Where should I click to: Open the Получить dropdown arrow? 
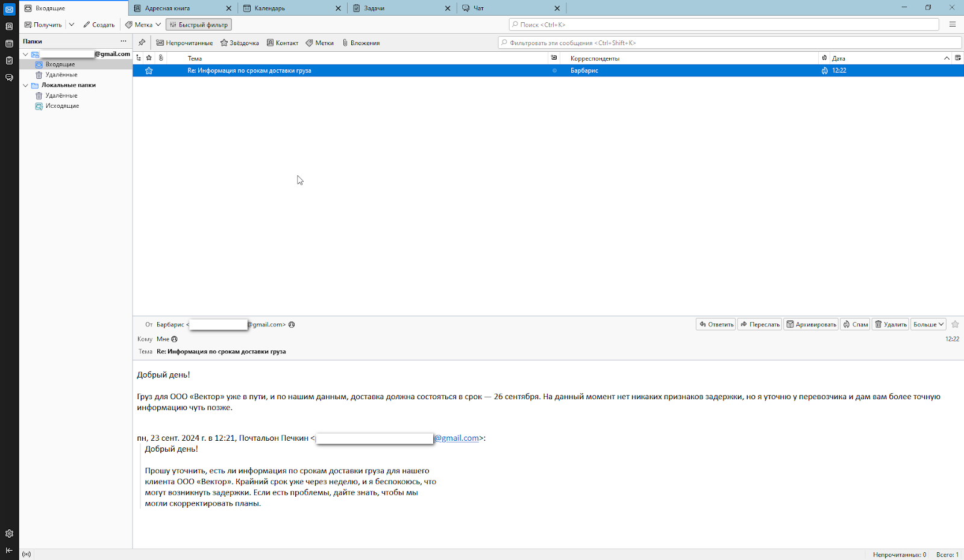point(72,25)
